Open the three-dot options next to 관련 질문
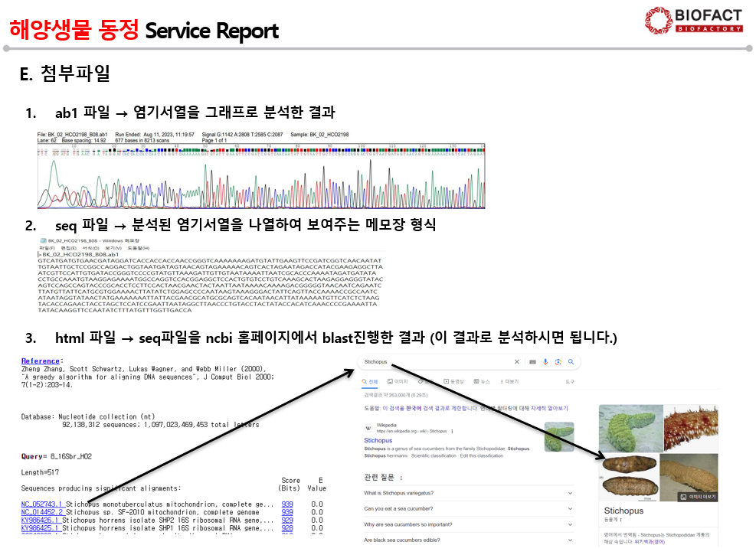This screenshot has height=558, width=756. point(401,478)
